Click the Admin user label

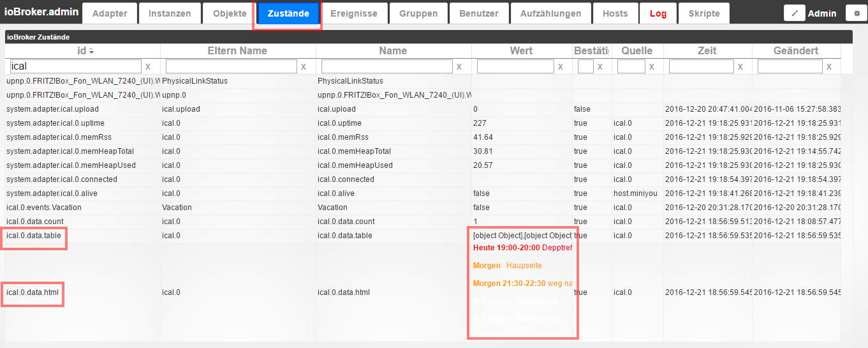pos(822,13)
